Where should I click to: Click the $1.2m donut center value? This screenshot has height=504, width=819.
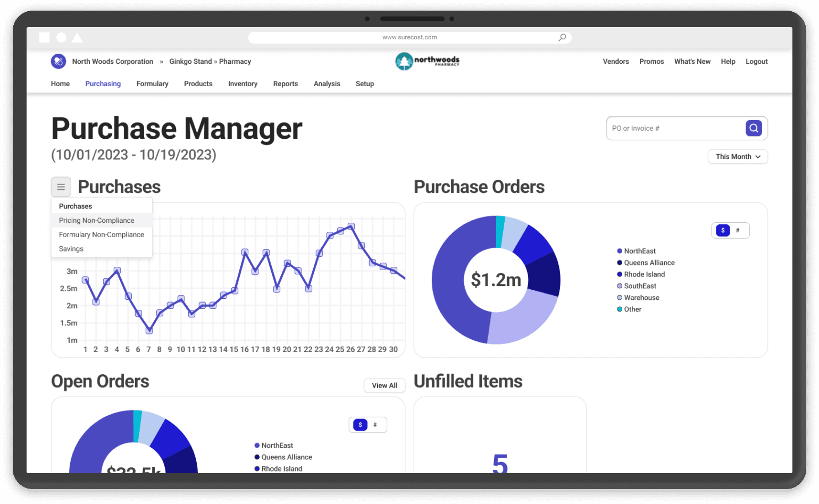pyautogui.click(x=496, y=280)
